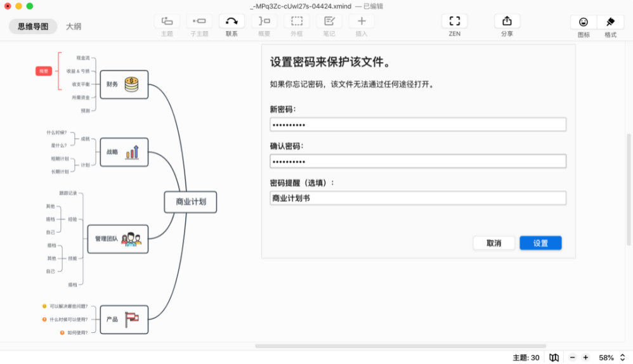Zoom out with the minus button
Viewport: 633px width, 364px height.
pyautogui.click(x=572, y=358)
